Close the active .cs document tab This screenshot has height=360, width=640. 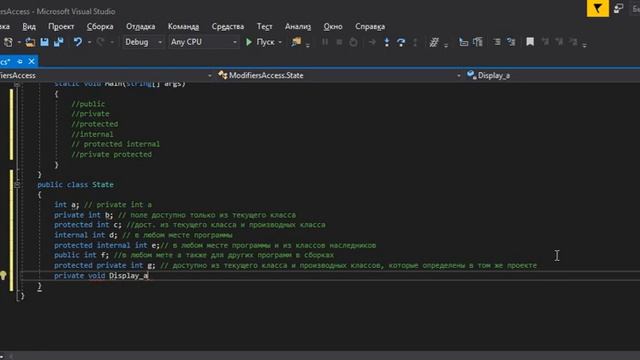(31, 61)
